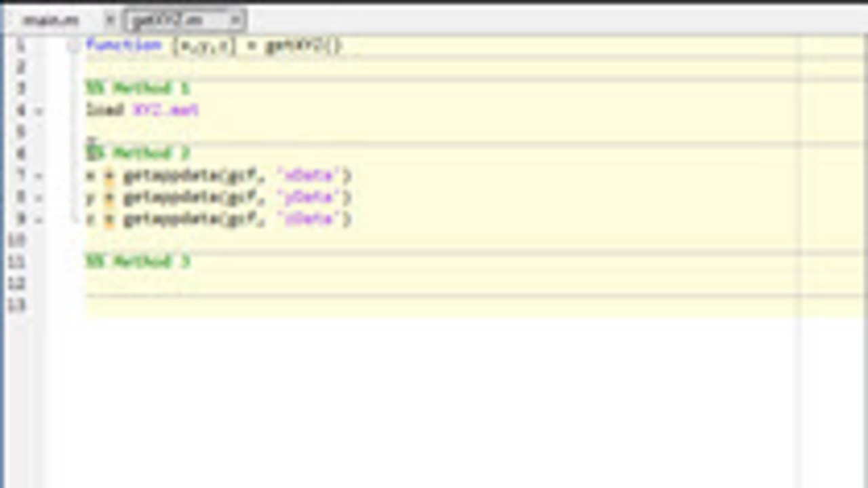Click the function keyword on line 1
The height and width of the screenshot is (488, 868).
pyautogui.click(x=123, y=45)
